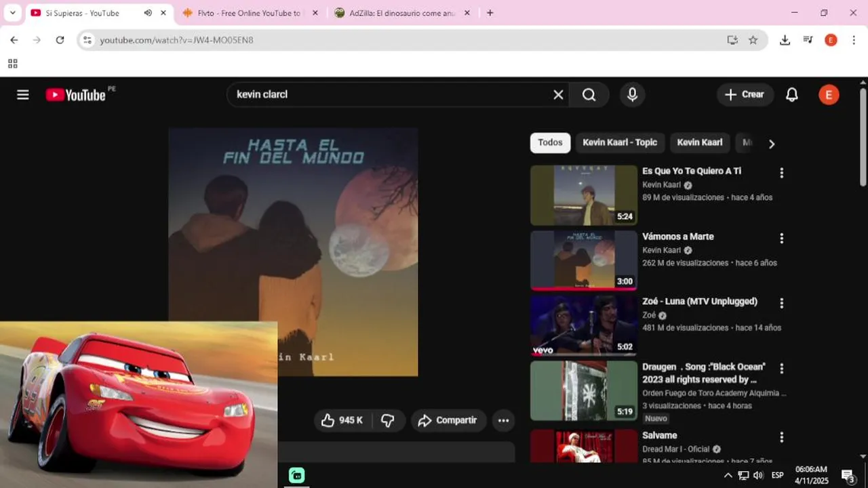Open a new browser tab
The image size is (868, 488).
point(490,13)
